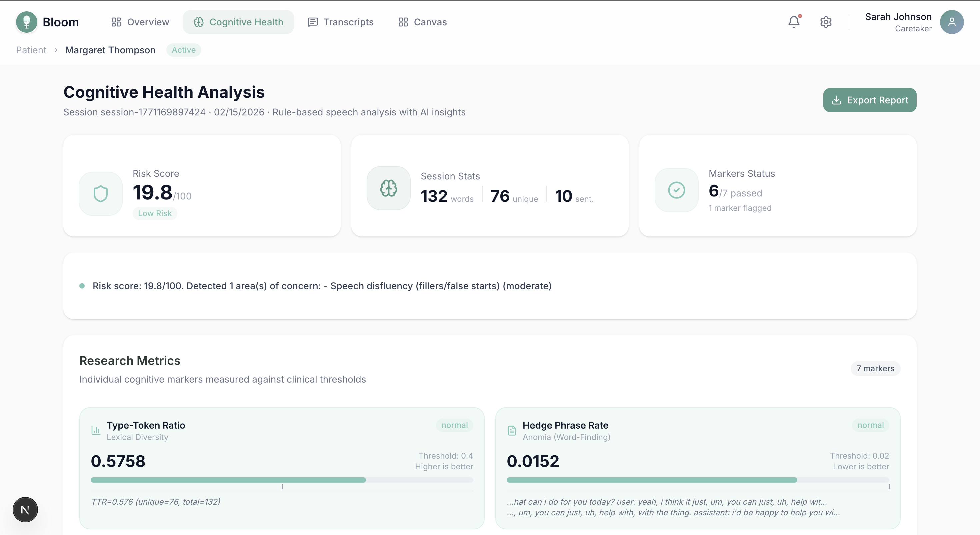The width and height of the screenshot is (980, 535).
Task: Click the Patient breadcrumb link
Action: tap(31, 50)
